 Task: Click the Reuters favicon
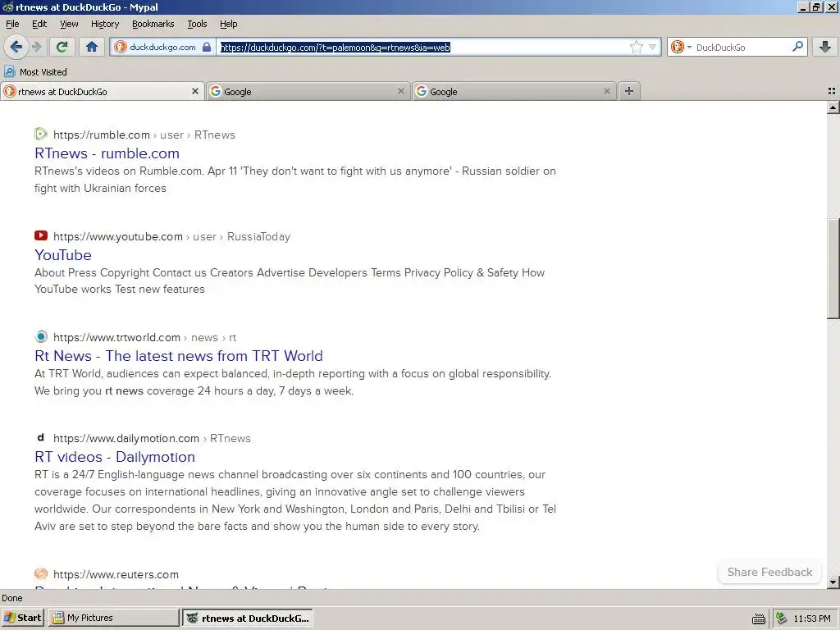click(41, 573)
